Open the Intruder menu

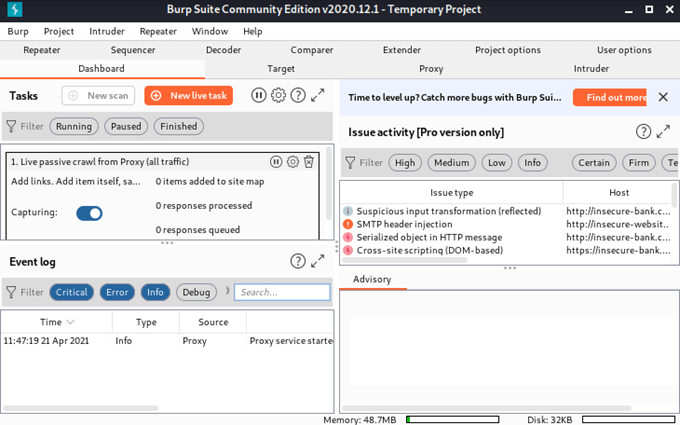(x=107, y=31)
